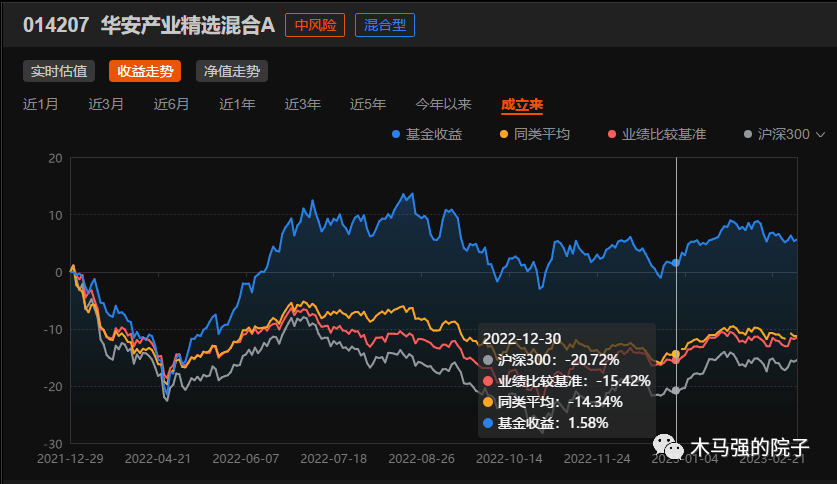
Task: Click x-axis date 2022-07-18
Action: click(334, 459)
